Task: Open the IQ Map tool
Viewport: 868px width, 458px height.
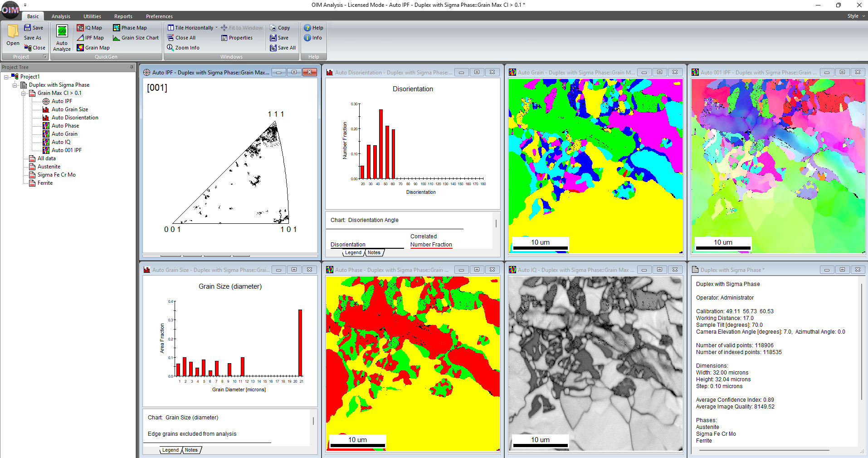Action: [90, 27]
